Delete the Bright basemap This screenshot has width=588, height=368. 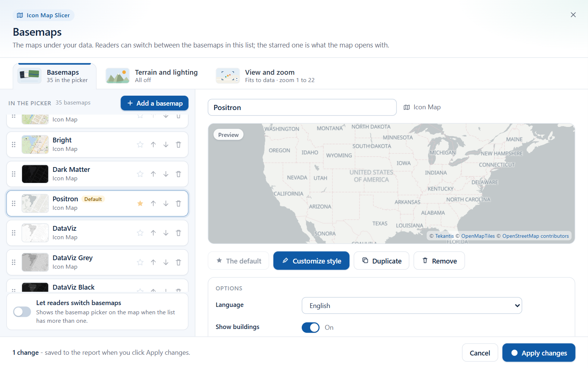click(178, 145)
